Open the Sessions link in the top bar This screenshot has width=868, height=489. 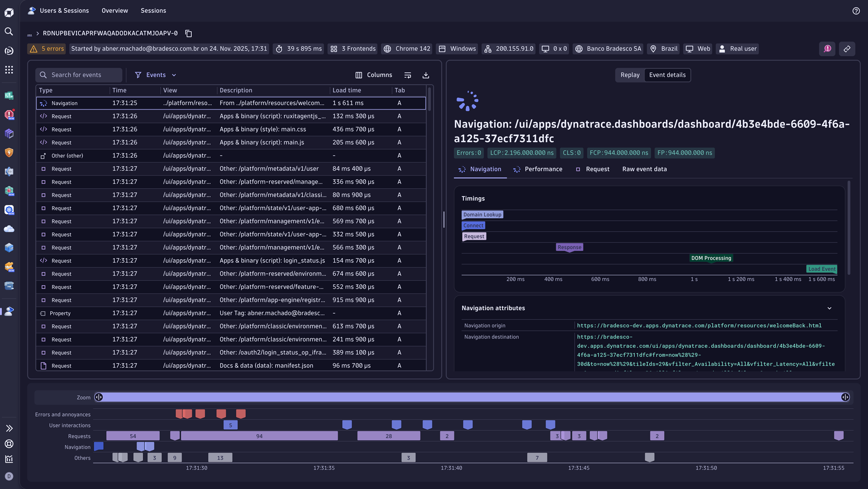[x=153, y=11]
